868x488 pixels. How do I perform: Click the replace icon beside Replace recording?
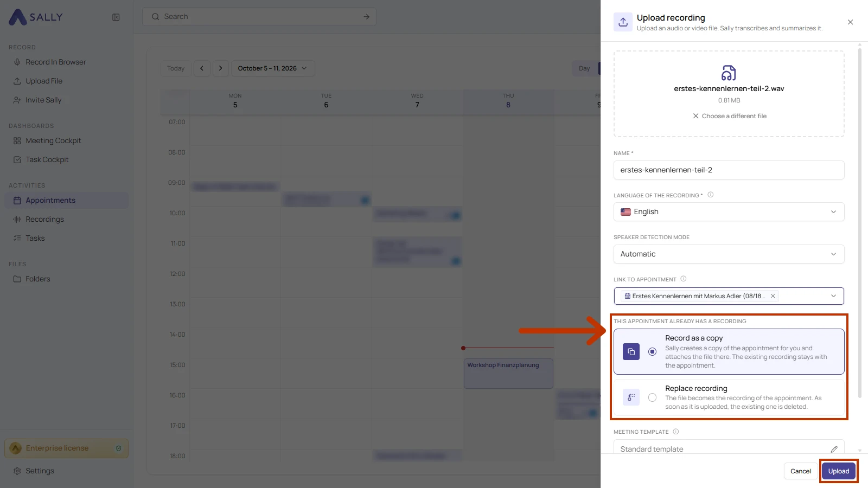point(631,397)
